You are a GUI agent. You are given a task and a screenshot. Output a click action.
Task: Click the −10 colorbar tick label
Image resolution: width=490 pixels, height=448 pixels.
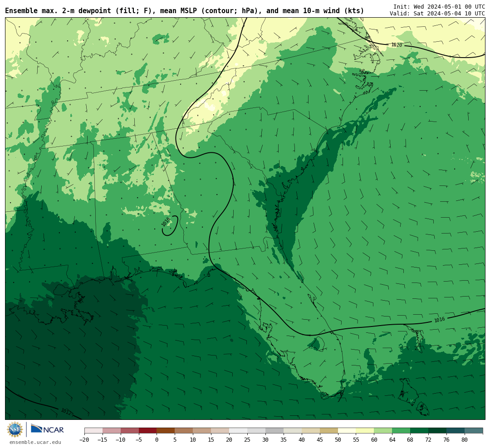click(x=121, y=440)
